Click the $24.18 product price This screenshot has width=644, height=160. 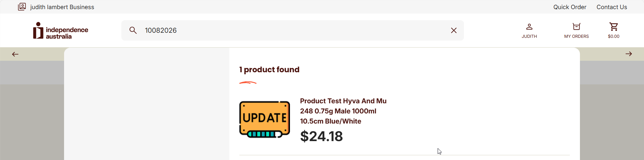tap(321, 136)
